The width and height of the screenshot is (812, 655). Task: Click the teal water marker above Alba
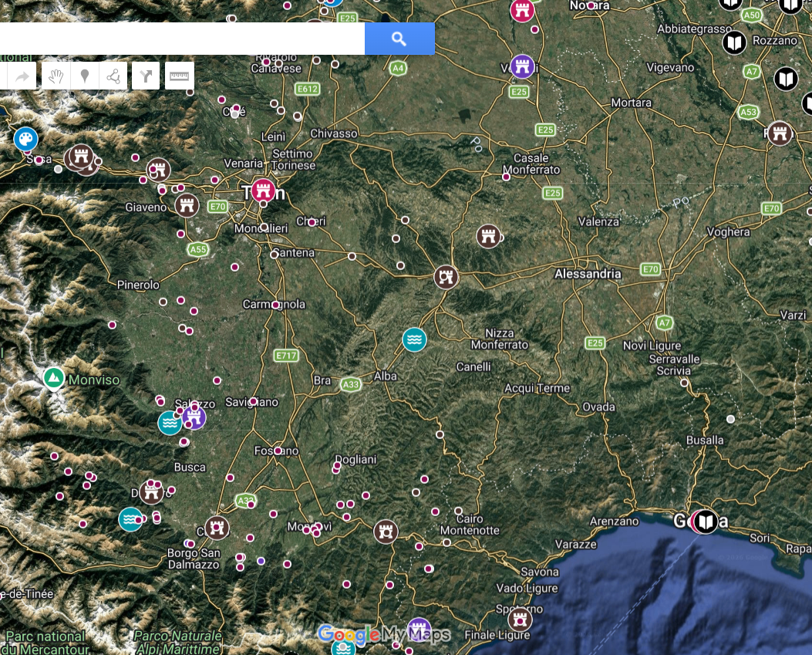point(414,340)
